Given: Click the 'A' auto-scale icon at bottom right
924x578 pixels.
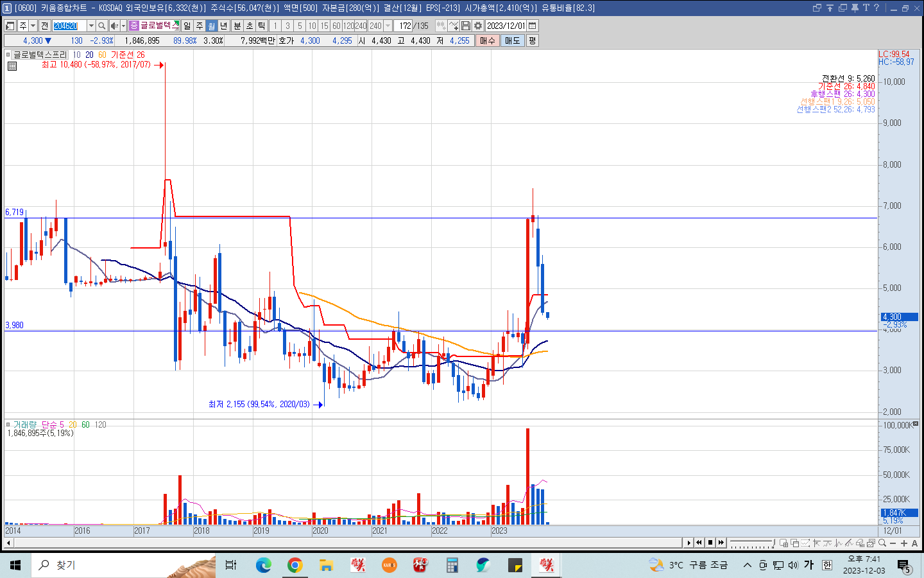Looking at the screenshot, I should click(x=914, y=543).
